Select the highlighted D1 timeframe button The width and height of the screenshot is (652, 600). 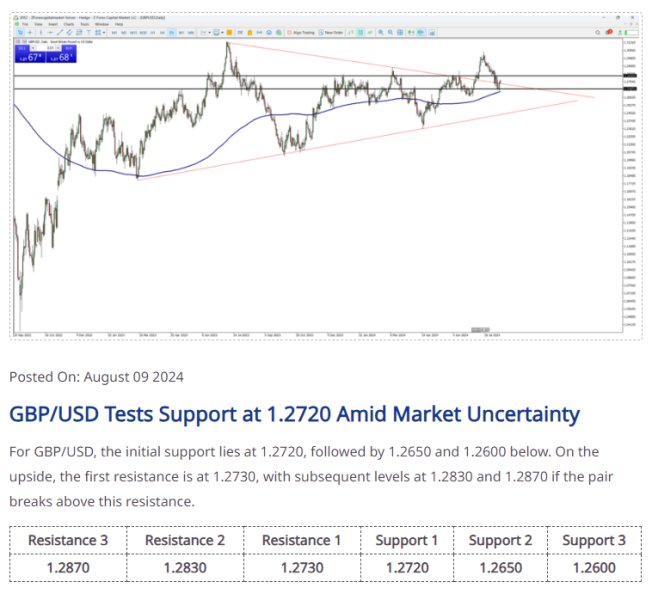(172, 32)
